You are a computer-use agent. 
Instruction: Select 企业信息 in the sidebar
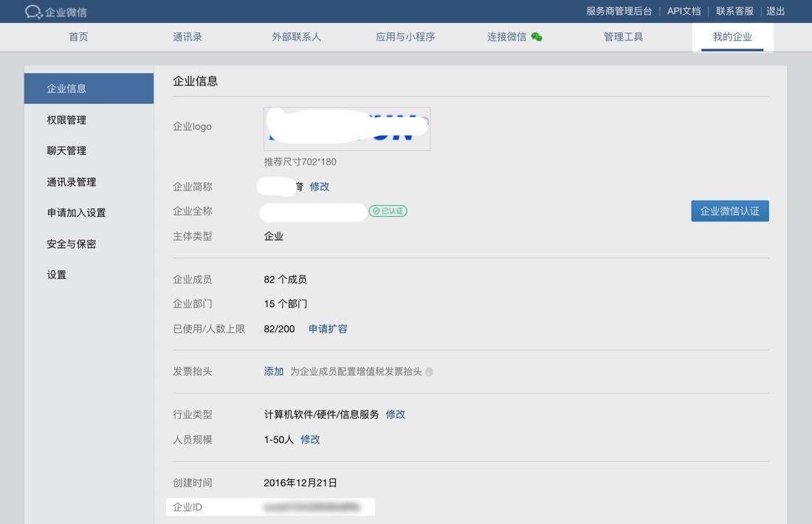tap(89, 89)
